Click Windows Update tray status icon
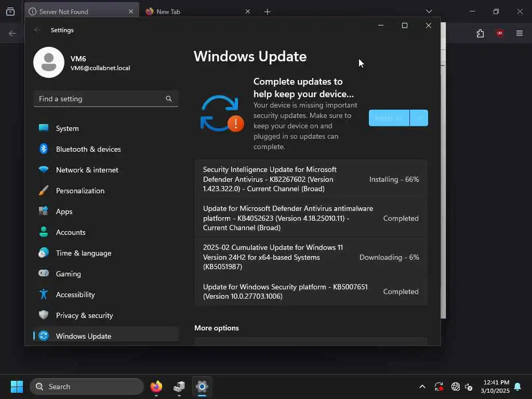Screen dimensions: 532x399 click(x=438, y=387)
